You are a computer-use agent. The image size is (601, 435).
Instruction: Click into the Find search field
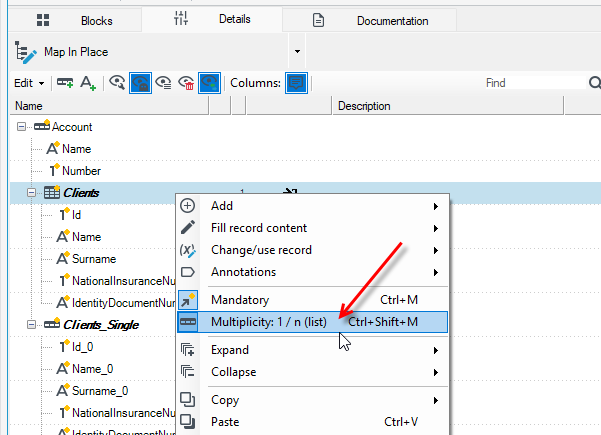pos(535,83)
